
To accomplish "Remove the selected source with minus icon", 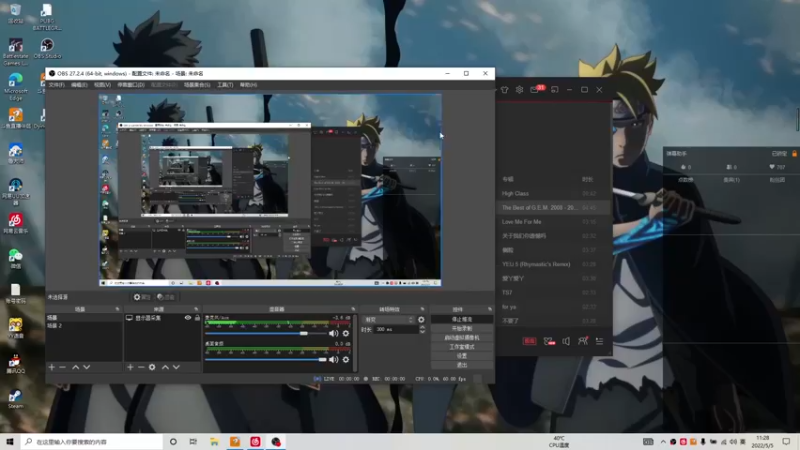I will point(141,367).
